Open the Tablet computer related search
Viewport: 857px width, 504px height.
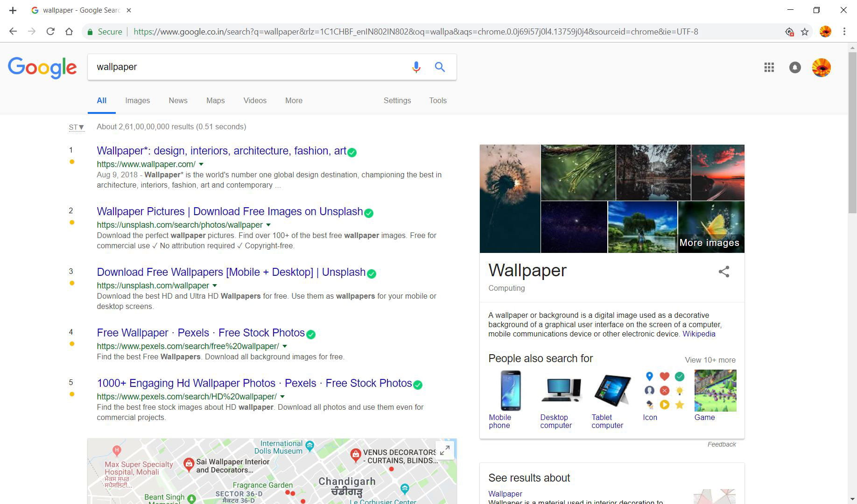(612, 399)
